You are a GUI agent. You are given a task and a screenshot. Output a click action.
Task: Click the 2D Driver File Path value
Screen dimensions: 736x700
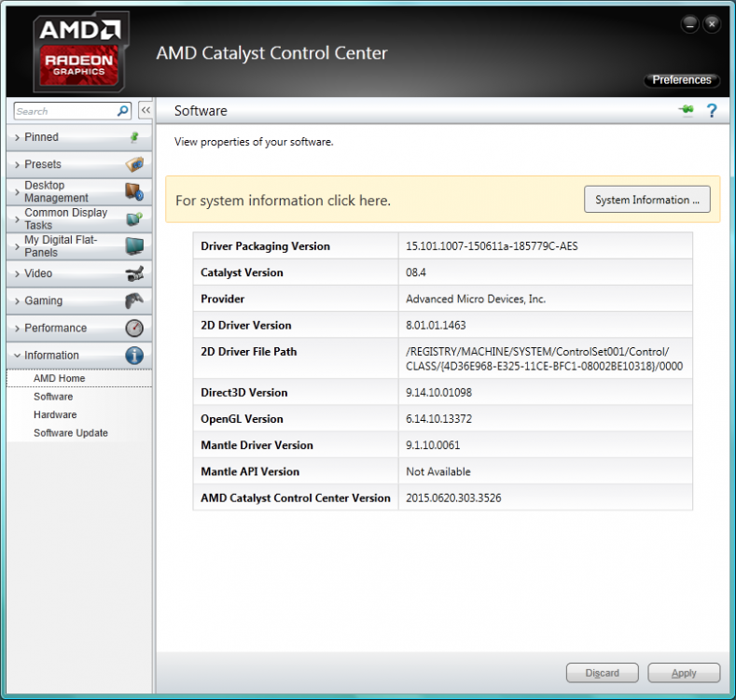point(544,358)
